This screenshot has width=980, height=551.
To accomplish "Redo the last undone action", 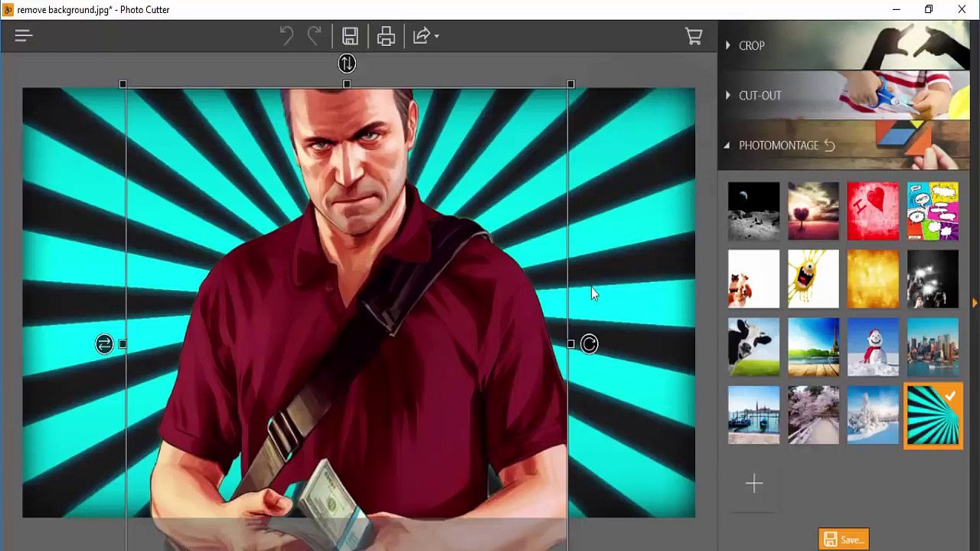I will tap(315, 36).
